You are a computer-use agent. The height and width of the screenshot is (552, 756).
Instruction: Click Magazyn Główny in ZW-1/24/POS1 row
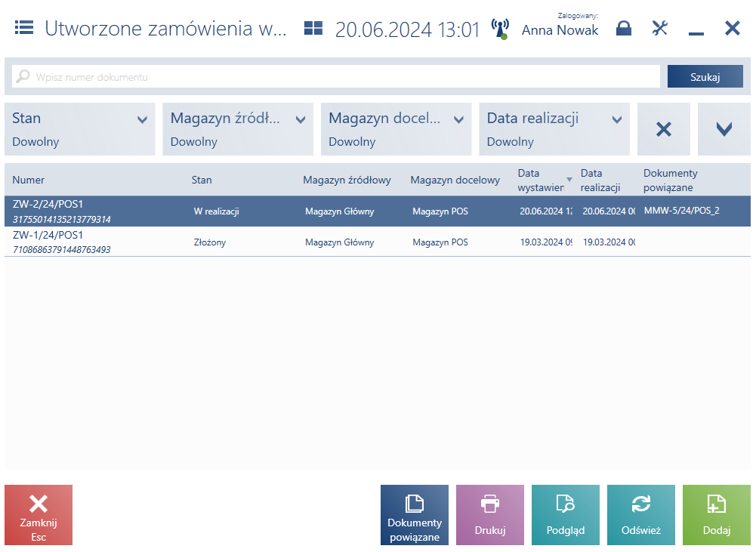click(x=339, y=242)
